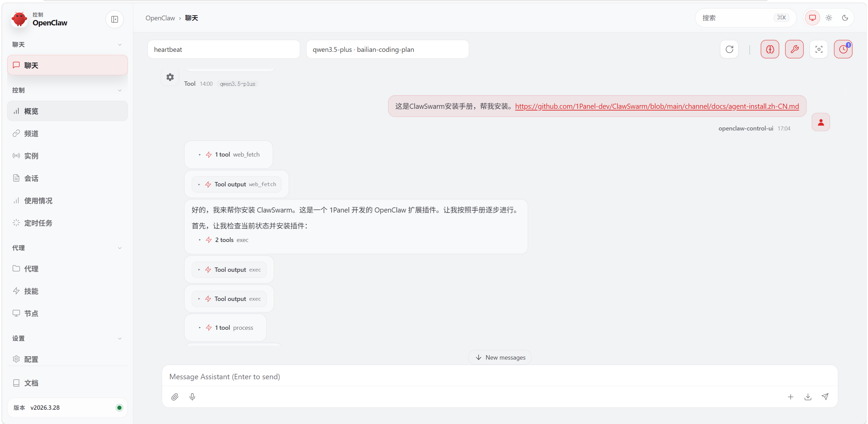868x424 pixels.
Task: Switch to dark theme moon icon
Action: [x=845, y=18]
